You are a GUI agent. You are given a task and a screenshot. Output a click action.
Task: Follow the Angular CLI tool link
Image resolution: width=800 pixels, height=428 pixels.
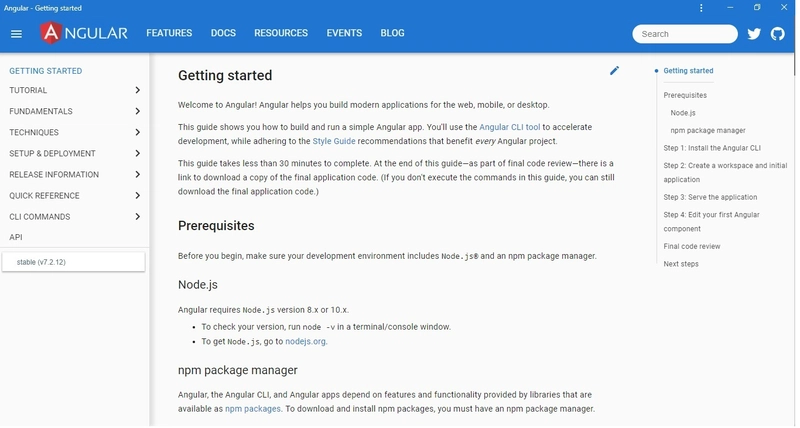click(509, 127)
